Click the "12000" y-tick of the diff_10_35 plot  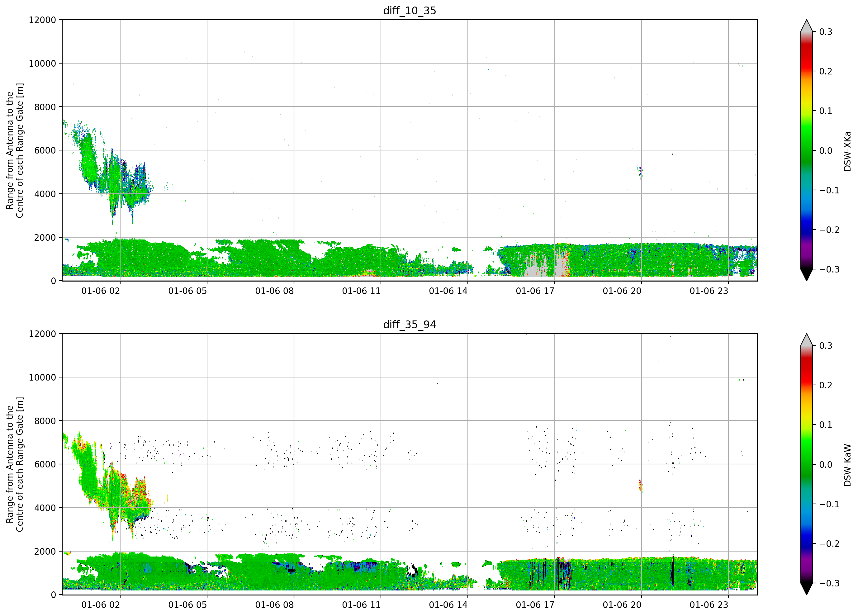[42, 20]
